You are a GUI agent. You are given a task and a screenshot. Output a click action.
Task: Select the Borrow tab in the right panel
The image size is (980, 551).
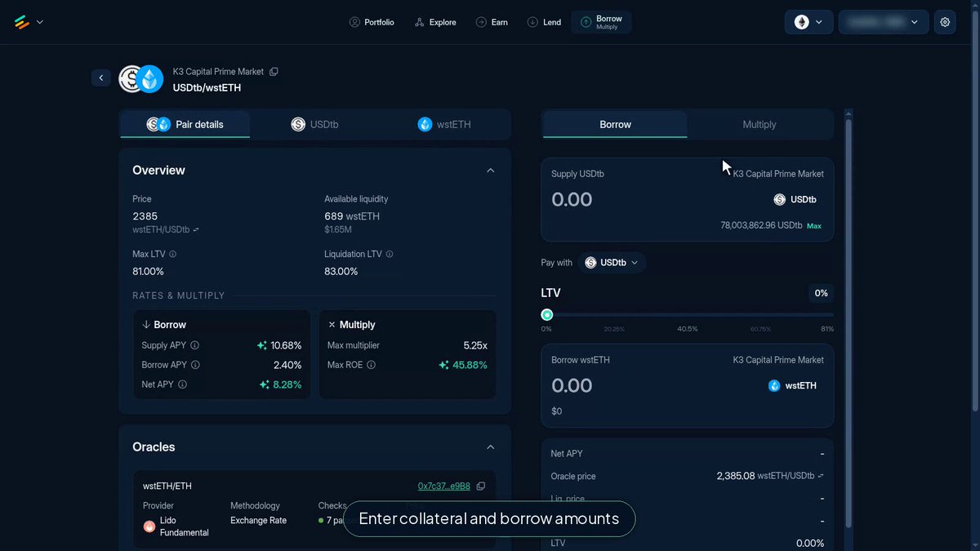(x=615, y=124)
